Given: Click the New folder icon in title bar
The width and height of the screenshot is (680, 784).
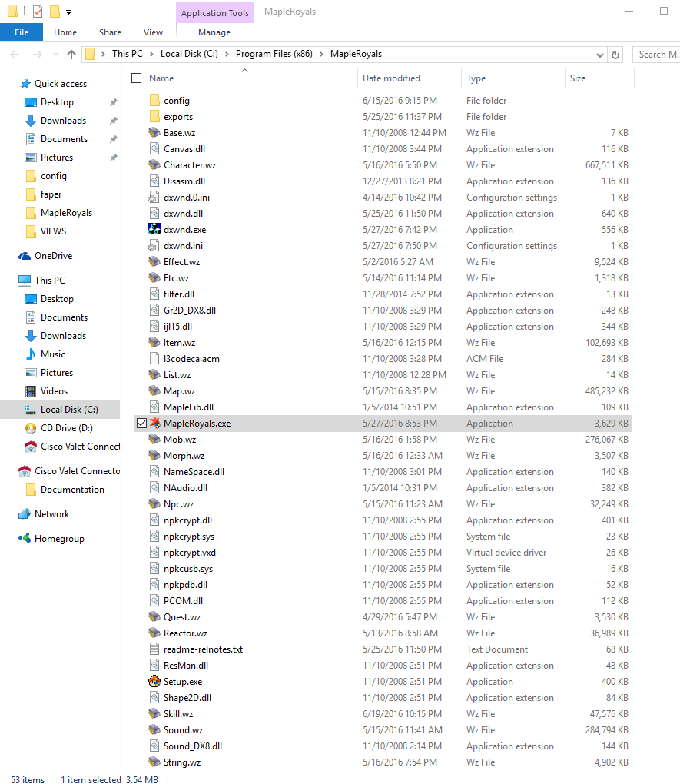Looking at the screenshot, I should click(x=55, y=11).
